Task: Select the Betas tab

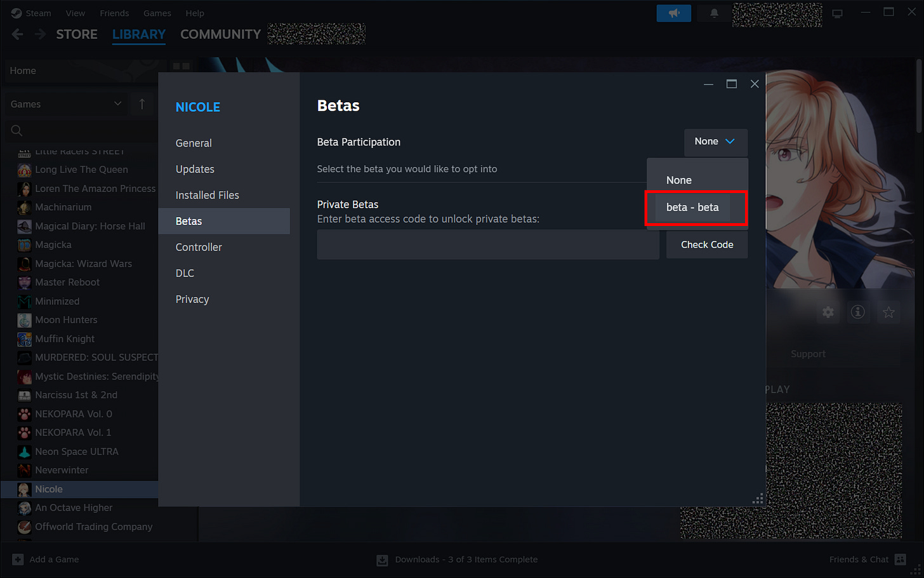Action: tap(224, 221)
